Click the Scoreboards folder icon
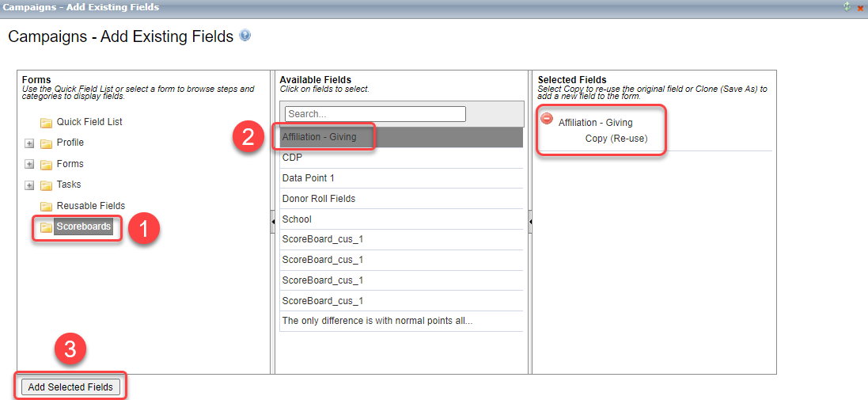 pos(46,227)
